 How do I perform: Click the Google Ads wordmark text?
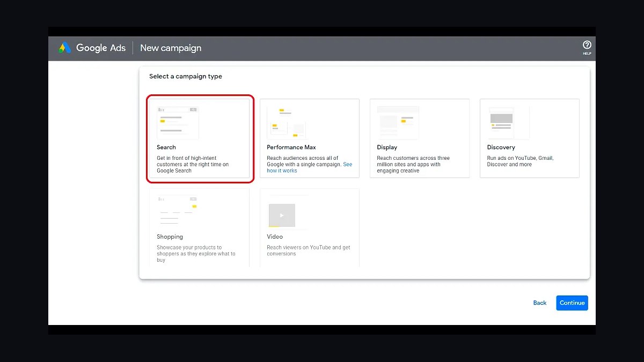[101, 48]
